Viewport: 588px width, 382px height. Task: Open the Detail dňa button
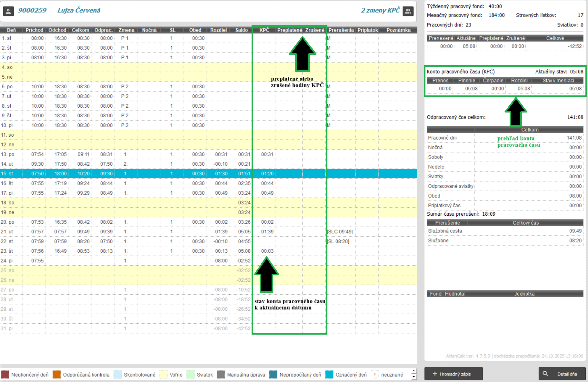pyautogui.click(x=562, y=374)
